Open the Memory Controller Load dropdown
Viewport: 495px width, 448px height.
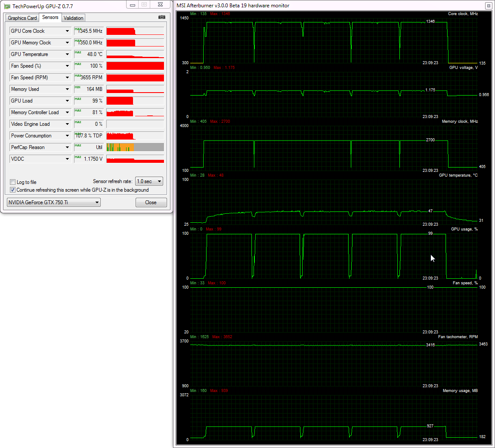(x=67, y=112)
